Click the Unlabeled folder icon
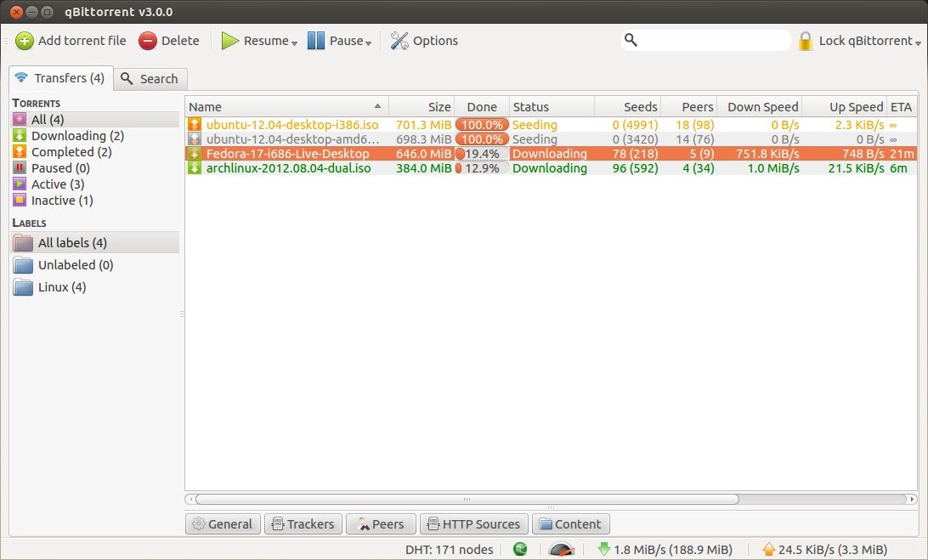This screenshot has width=928, height=560. 23,264
